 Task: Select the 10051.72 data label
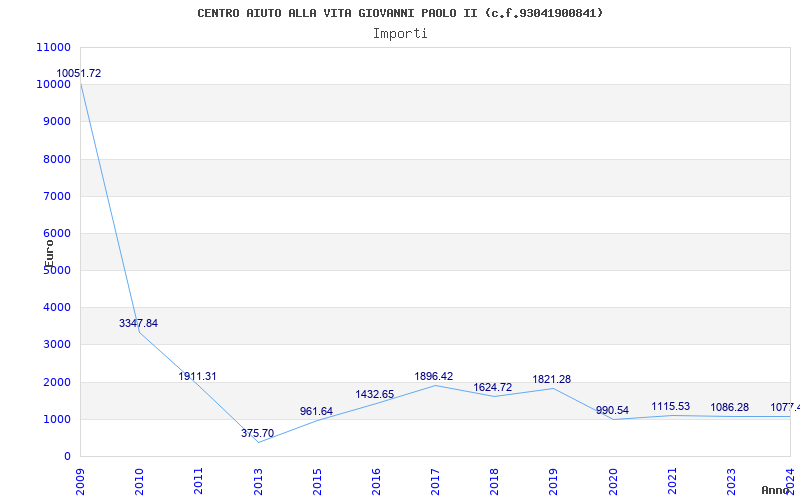pos(79,73)
